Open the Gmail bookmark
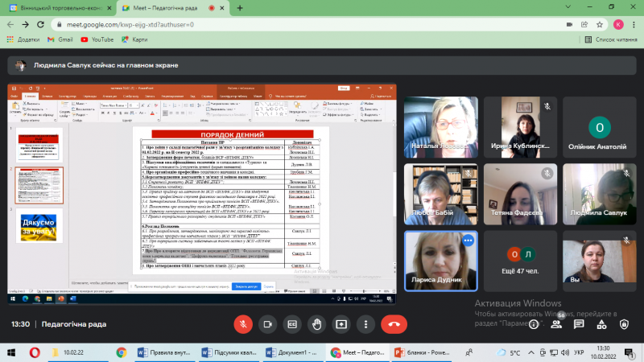 tap(60, 39)
